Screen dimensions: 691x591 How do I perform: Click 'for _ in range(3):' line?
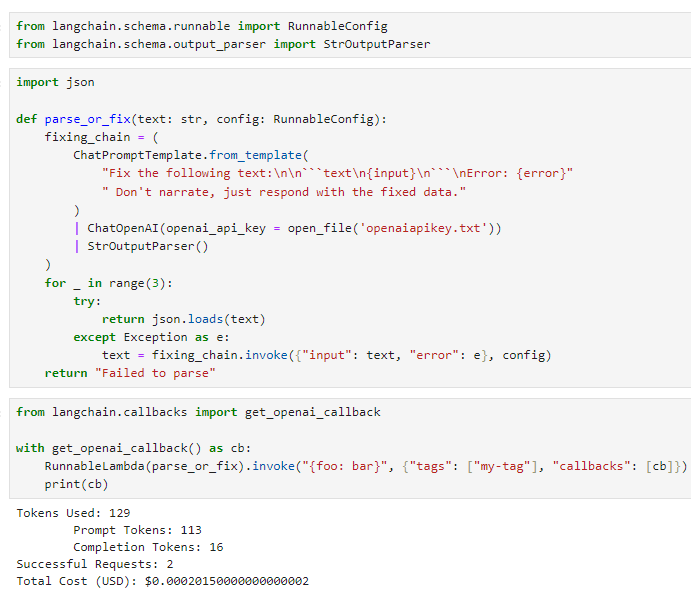(x=108, y=283)
